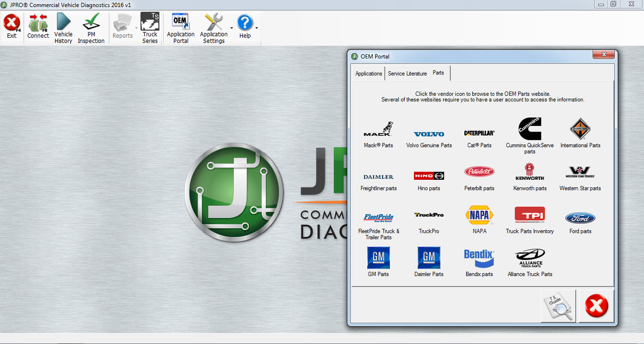Open Application Settings from the toolbar

(214, 28)
